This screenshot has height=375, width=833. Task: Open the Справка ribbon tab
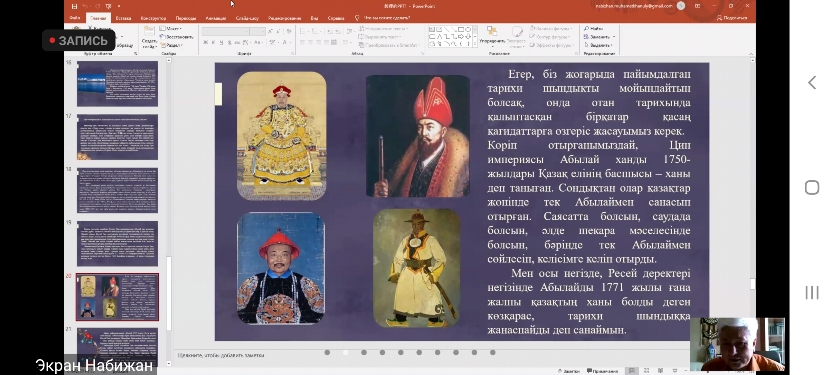pyautogui.click(x=336, y=18)
